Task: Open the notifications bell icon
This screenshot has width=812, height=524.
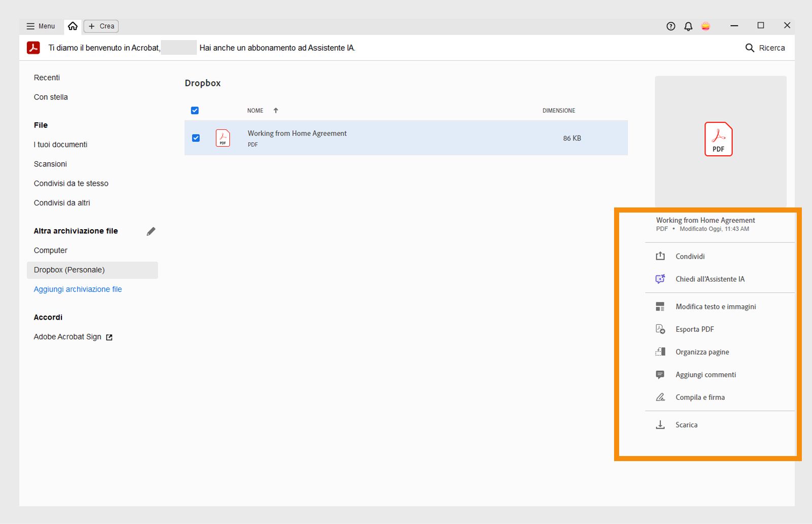Action: tap(688, 26)
